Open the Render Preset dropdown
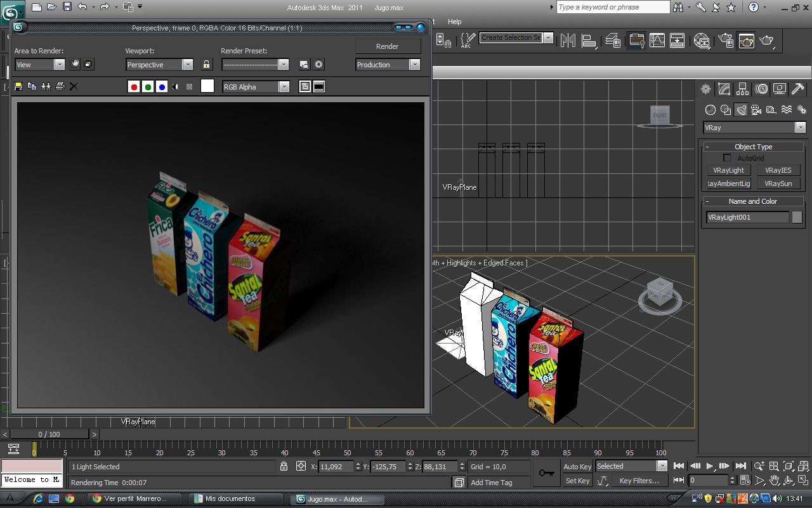 255,64
